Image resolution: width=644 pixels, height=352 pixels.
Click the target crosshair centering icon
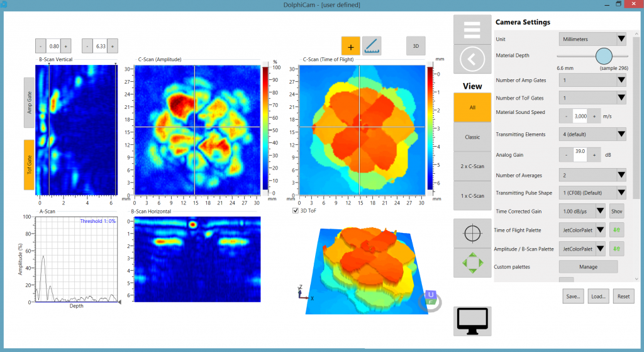click(472, 233)
